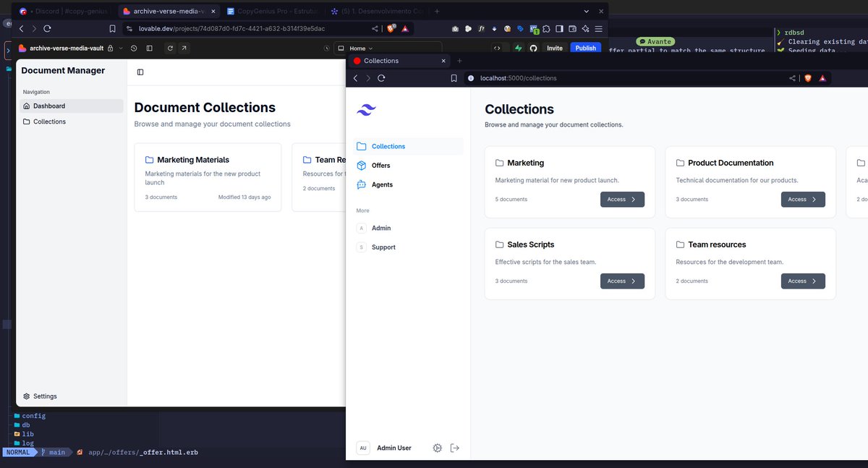Click the Settings gear in Document Manager
This screenshot has height=468, width=868.
click(x=27, y=396)
